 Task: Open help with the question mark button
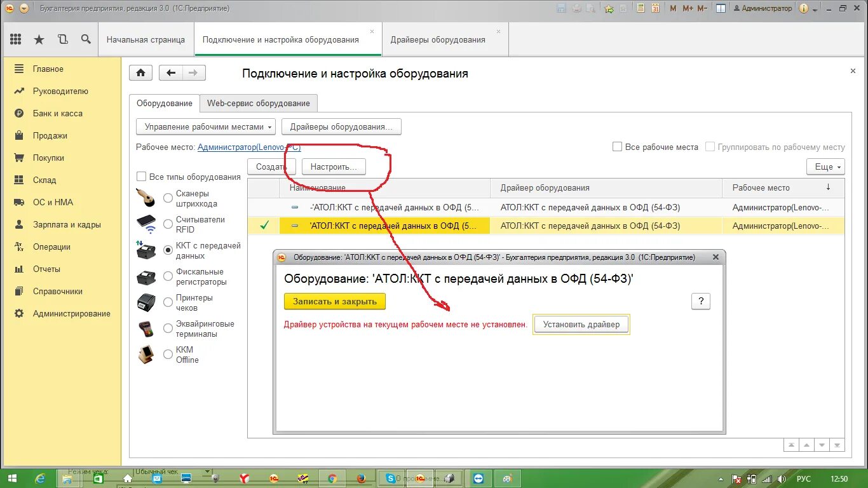coord(701,301)
